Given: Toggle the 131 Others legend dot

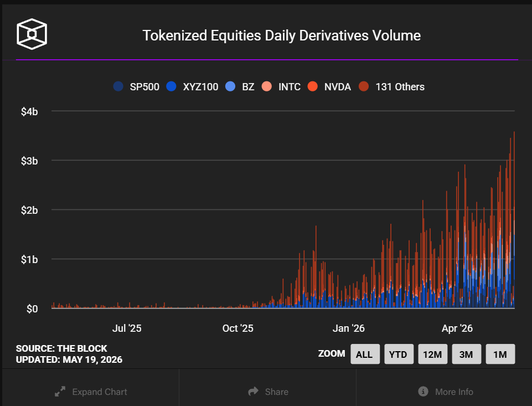Looking at the screenshot, I should click(364, 86).
